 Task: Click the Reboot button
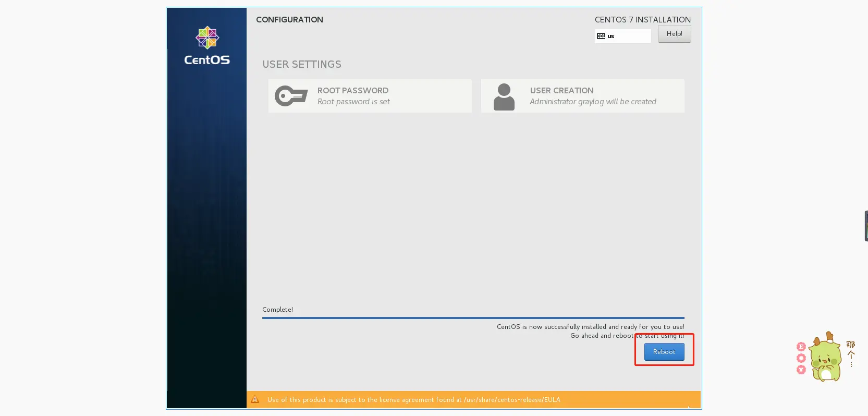pos(664,352)
